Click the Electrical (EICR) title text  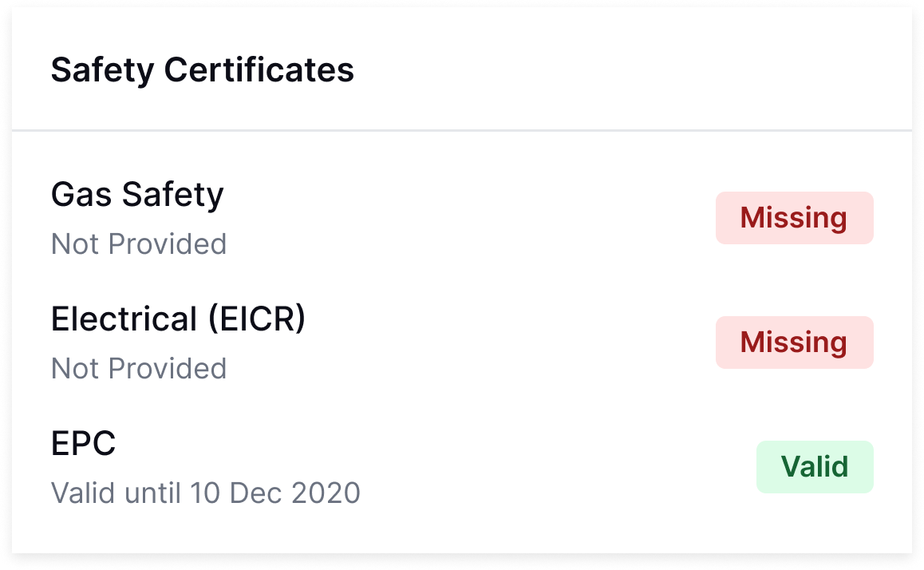pos(179,319)
